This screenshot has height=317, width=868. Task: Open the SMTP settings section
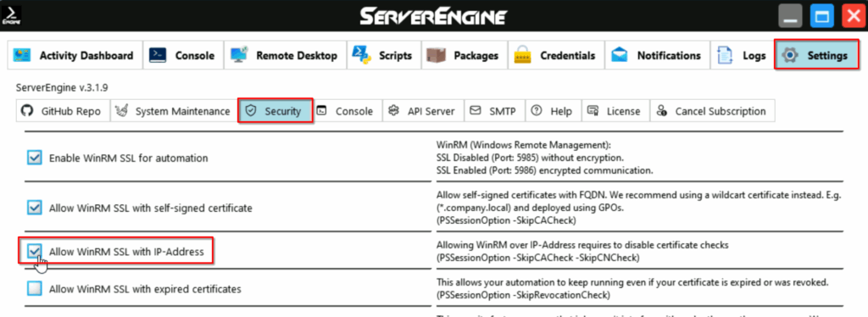494,111
